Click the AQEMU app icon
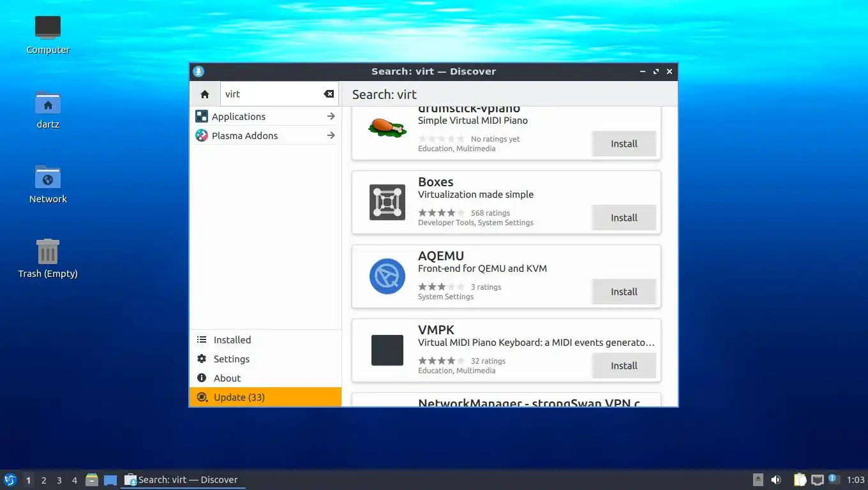This screenshot has height=490, width=868. tap(387, 276)
